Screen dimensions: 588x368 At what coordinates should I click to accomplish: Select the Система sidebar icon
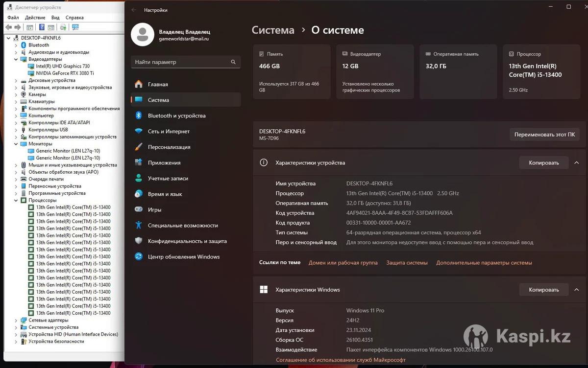coord(139,100)
